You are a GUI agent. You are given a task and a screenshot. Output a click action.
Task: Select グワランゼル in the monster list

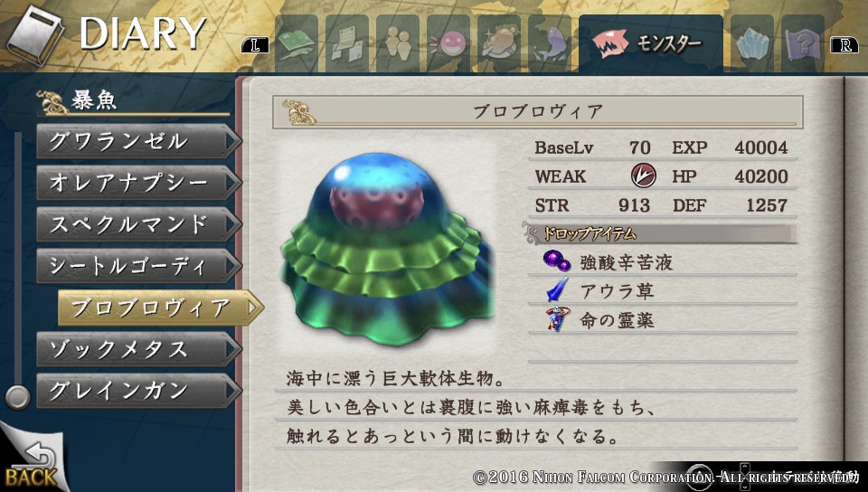139,142
